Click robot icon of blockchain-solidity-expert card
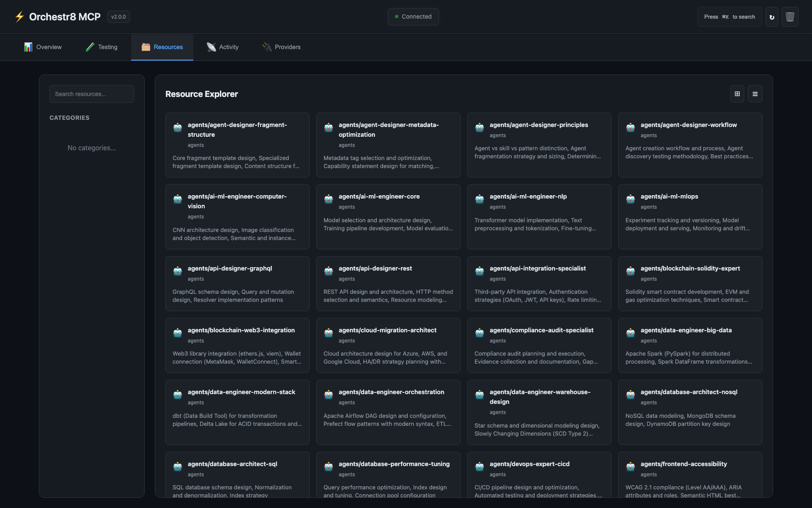The image size is (812, 508). pyautogui.click(x=631, y=271)
